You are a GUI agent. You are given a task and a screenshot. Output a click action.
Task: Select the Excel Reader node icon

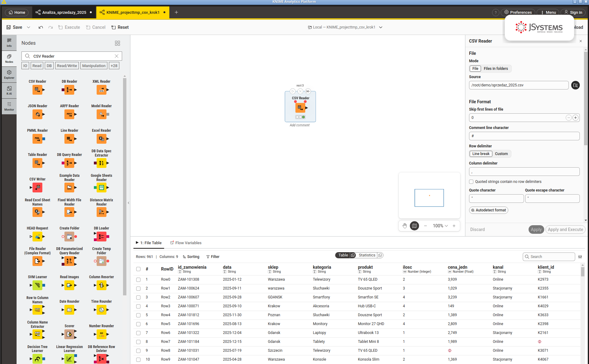pos(101,139)
